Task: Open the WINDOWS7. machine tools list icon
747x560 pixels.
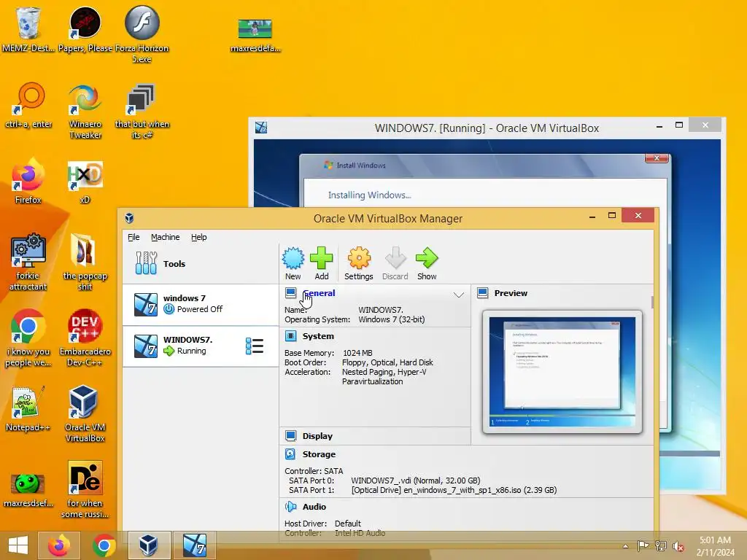Action: (255, 346)
